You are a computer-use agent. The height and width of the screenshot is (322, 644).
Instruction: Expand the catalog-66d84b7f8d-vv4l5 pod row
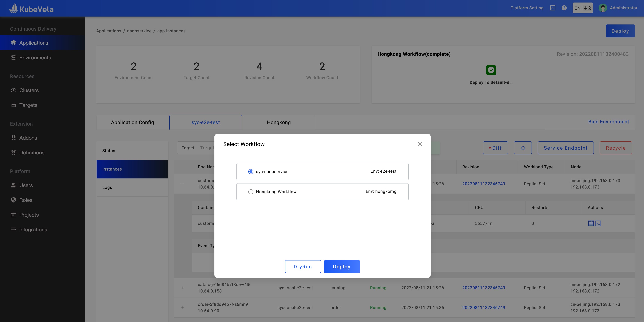183,288
